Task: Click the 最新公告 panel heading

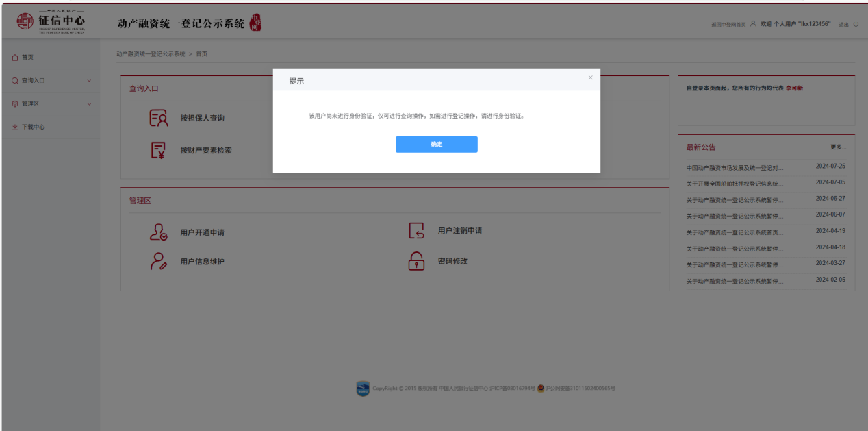Action: point(701,147)
